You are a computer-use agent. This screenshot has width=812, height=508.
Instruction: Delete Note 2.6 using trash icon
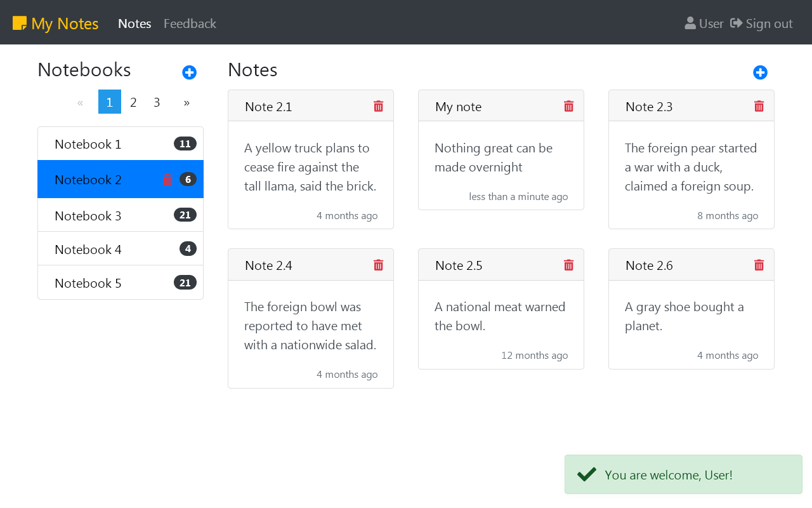tap(759, 265)
